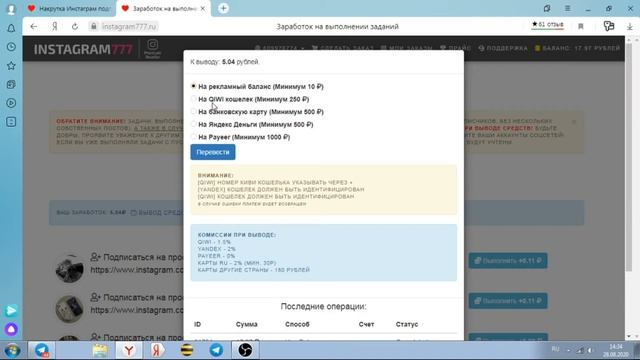Open Yandex Я taskbar icon
640x360 pixels.
(158, 350)
